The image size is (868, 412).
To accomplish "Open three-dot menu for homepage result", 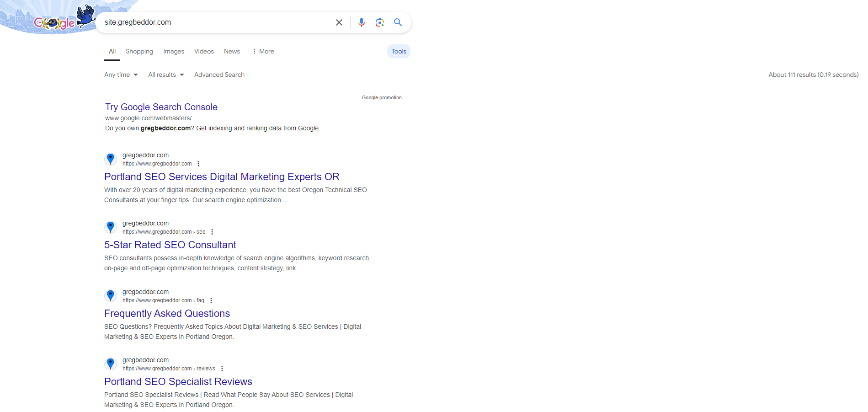I will point(198,164).
